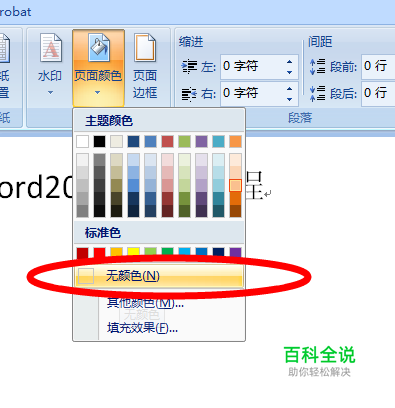Choose the darkest shade in aqua column
The image size is (395, 408).
coord(218,211)
